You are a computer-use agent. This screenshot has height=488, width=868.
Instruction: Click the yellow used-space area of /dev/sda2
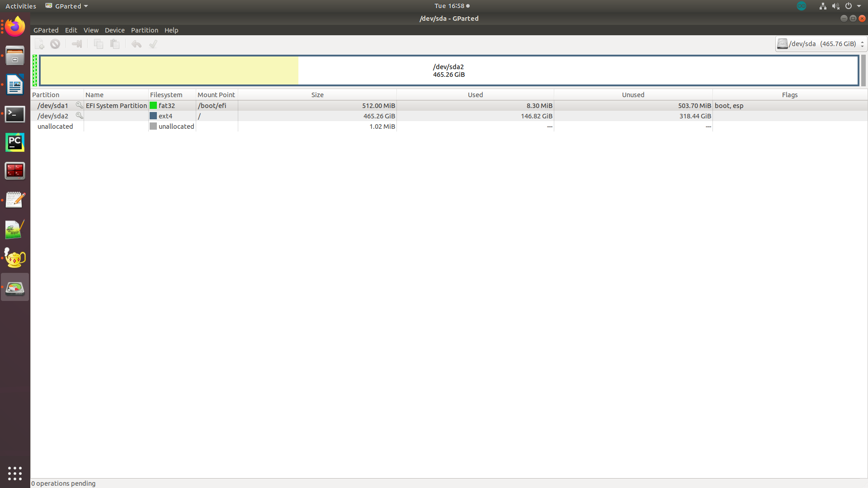(170, 70)
